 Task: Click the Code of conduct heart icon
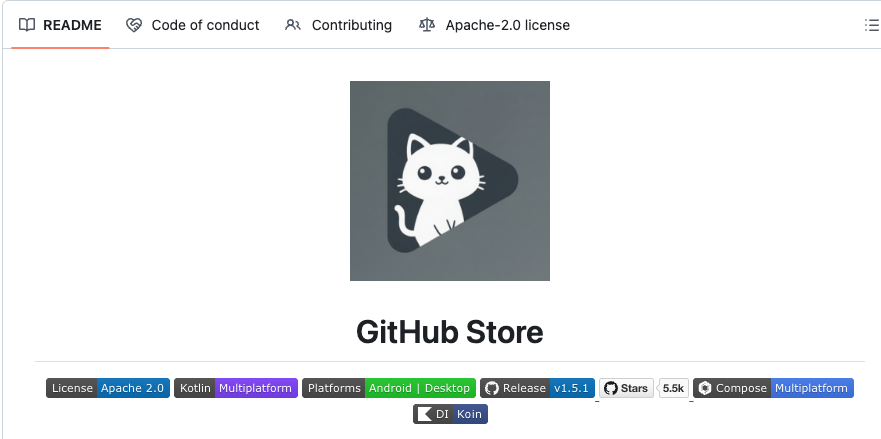(134, 25)
